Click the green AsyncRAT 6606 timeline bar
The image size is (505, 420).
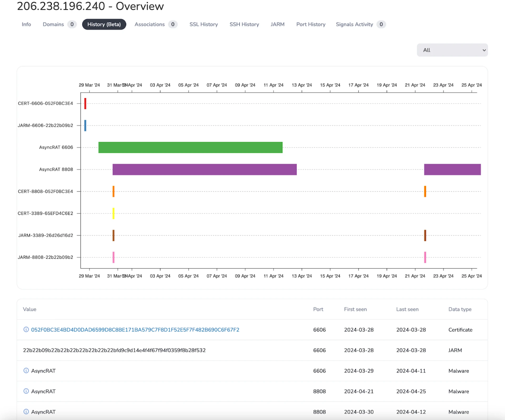[190, 147]
